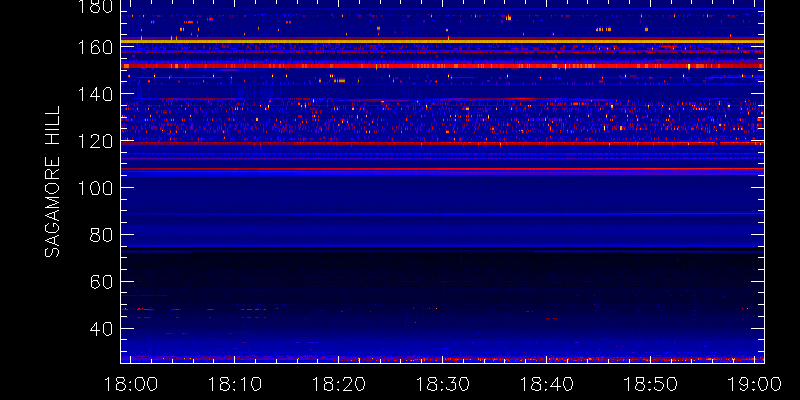Click the 18:20 time axis label
The width and height of the screenshot is (800, 400).
[339, 384]
